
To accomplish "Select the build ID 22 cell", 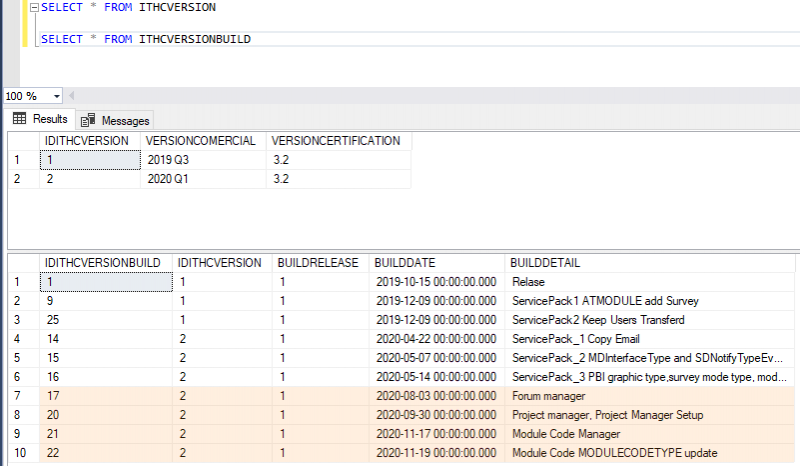I will click(106, 453).
